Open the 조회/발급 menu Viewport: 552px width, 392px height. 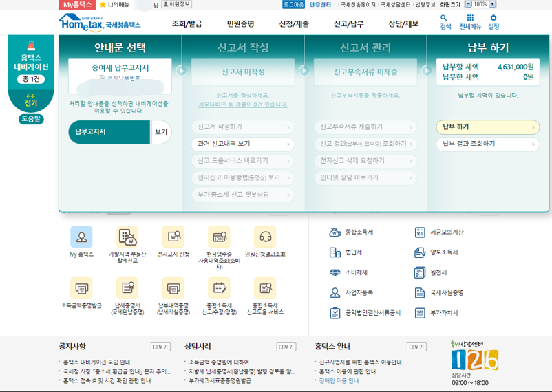point(187,24)
